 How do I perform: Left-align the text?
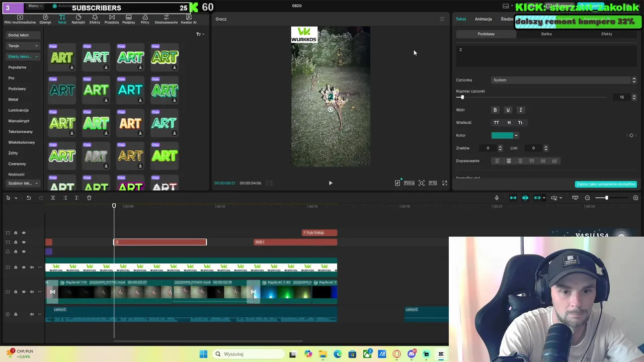(497, 161)
